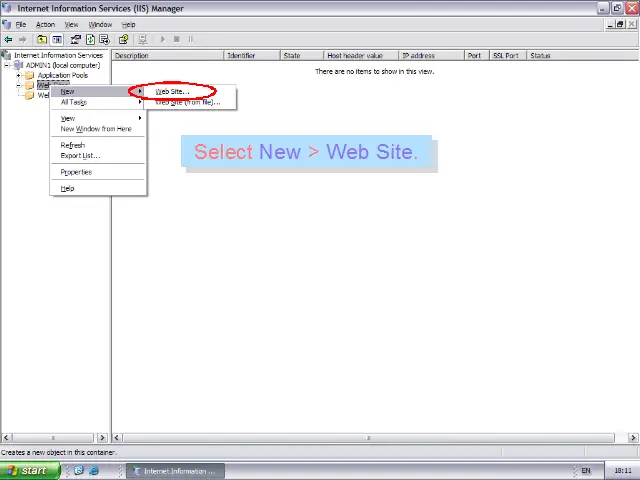The width and height of the screenshot is (640, 480).
Task: Collapse the ADMIN1 (local computer) node
Action: coord(7,65)
